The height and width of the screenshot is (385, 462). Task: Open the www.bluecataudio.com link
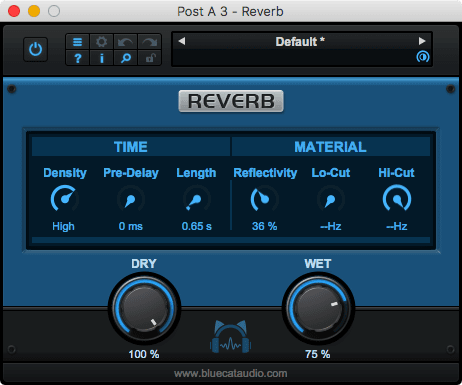coord(231,373)
